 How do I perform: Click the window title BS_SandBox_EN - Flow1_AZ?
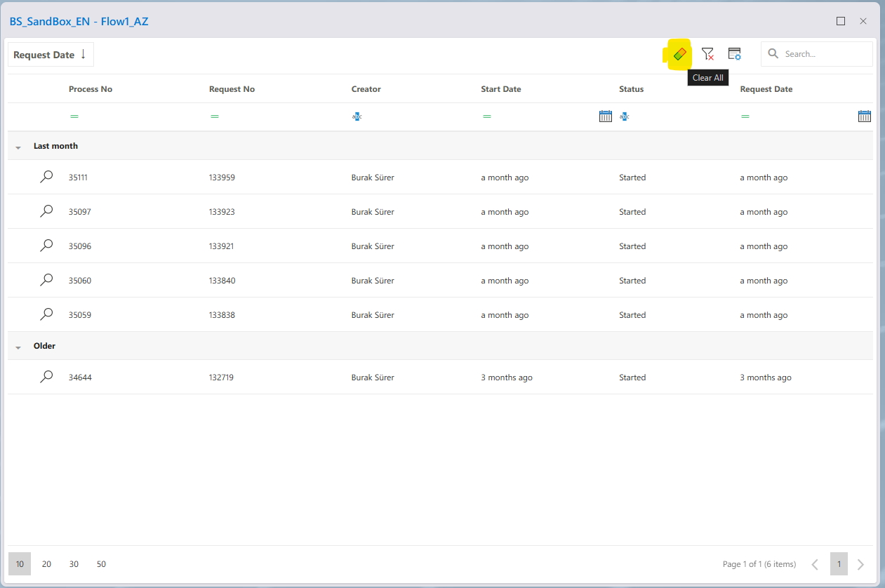(x=79, y=21)
